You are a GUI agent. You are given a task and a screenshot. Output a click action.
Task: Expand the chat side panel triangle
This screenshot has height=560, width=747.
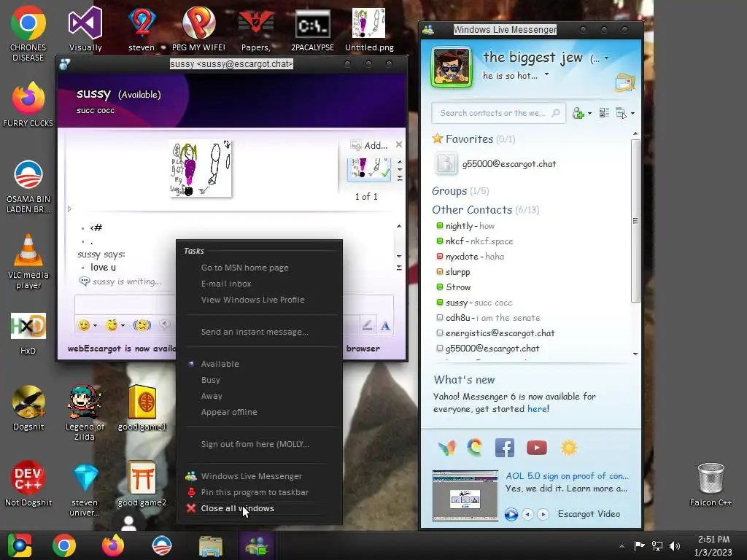coord(69,209)
